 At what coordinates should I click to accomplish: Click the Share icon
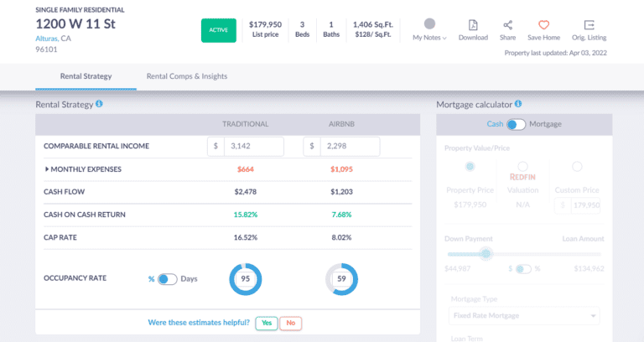(x=507, y=25)
